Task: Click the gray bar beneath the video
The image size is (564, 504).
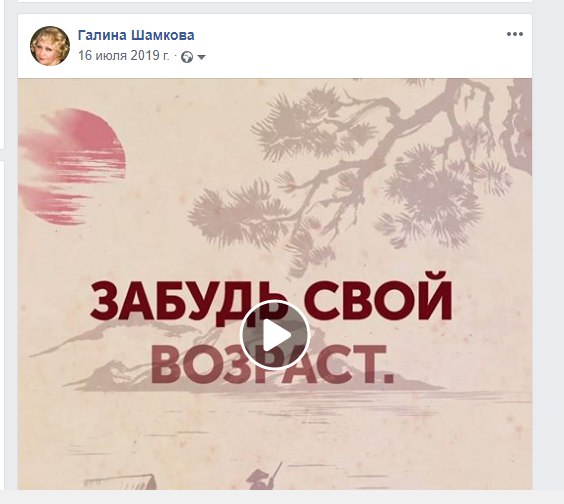Action: coord(282,497)
